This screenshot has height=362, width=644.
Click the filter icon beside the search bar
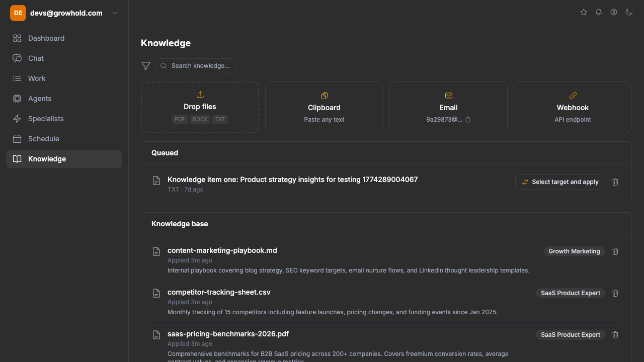(146, 66)
